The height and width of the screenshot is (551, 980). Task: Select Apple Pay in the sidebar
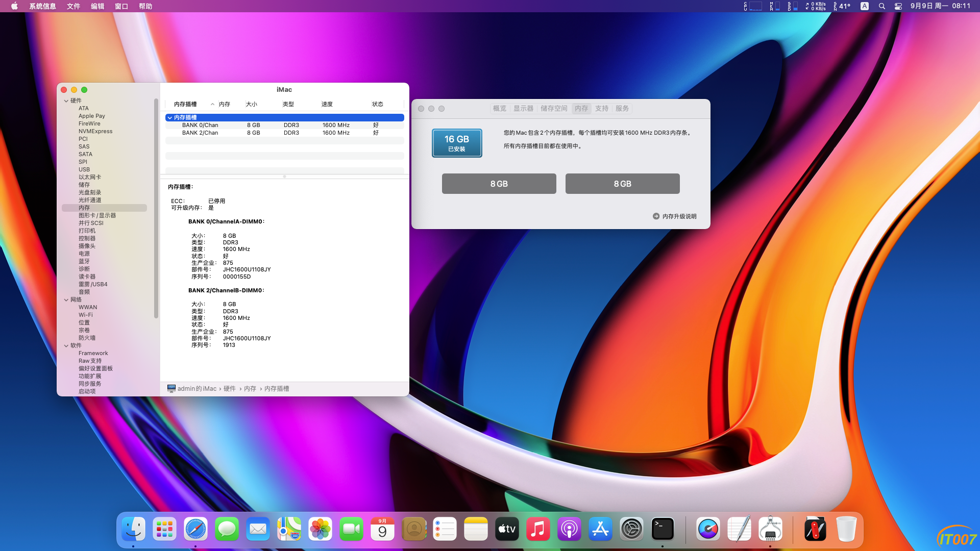(x=92, y=116)
